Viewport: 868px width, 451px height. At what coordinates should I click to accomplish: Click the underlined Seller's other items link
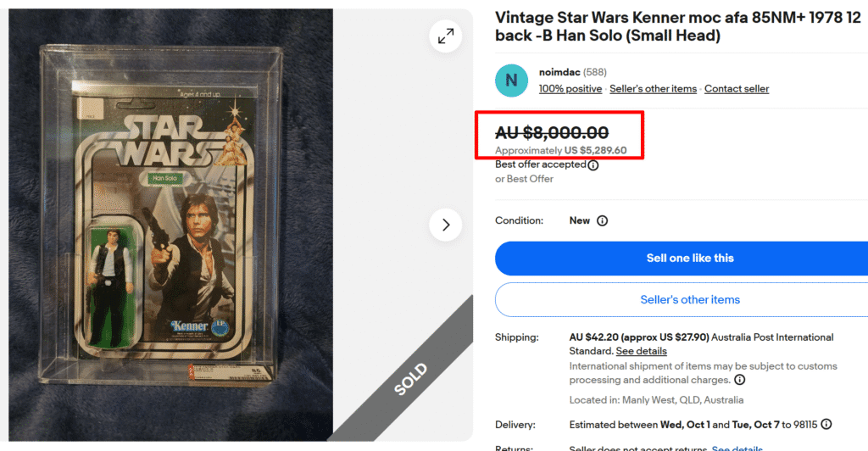click(x=653, y=89)
